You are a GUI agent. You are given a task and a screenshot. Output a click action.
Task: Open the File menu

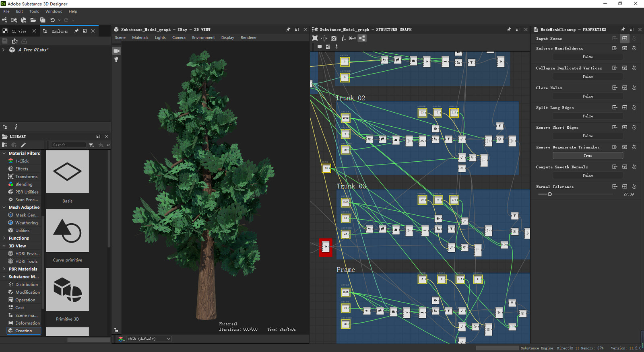click(6, 11)
